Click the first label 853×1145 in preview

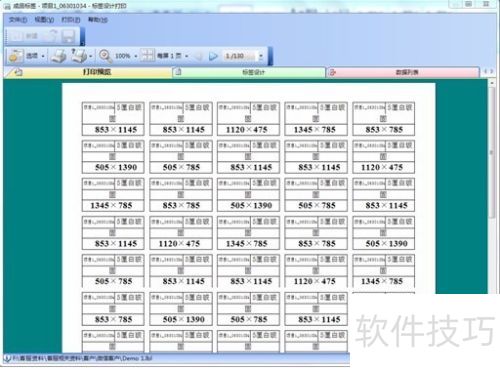(113, 119)
